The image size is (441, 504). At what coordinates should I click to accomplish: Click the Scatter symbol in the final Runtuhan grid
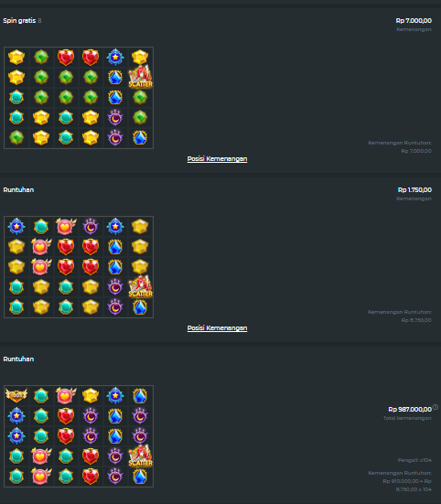141,456
